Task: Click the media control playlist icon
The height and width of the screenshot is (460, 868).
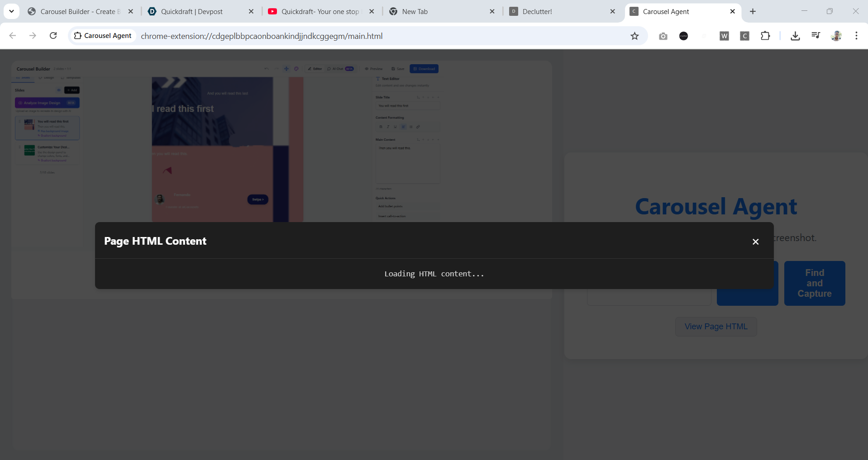Action: pyautogui.click(x=816, y=35)
